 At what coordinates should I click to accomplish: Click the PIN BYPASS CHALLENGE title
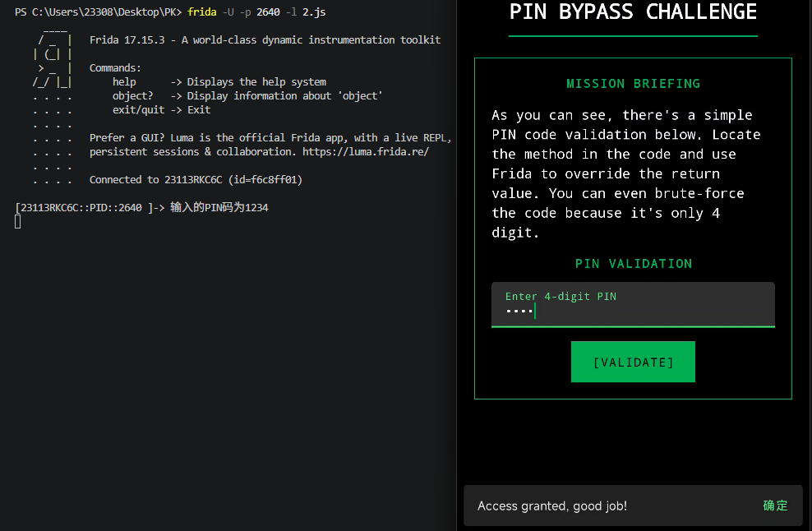(633, 12)
